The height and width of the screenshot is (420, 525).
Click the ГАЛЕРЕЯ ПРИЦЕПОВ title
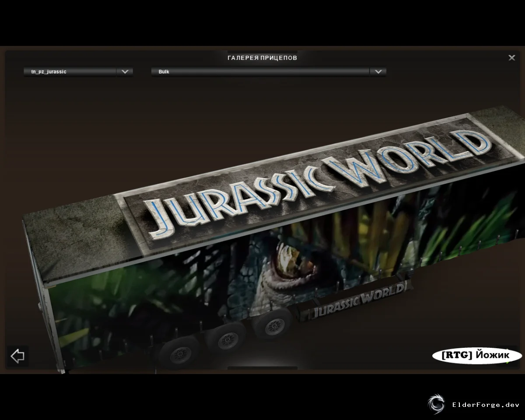(x=262, y=58)
